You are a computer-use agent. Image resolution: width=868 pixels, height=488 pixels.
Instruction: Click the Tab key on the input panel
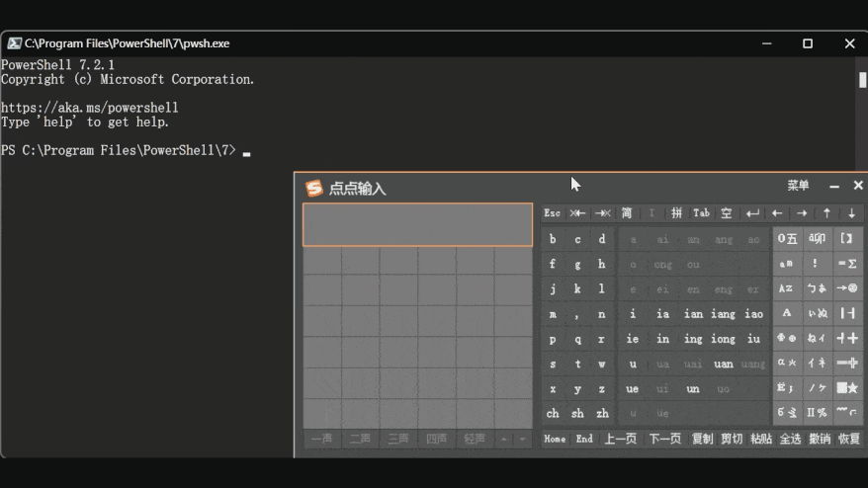coord(701,213)
